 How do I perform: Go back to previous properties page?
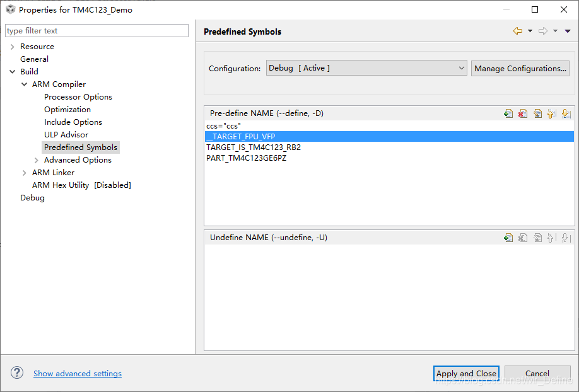pos(518,31)
